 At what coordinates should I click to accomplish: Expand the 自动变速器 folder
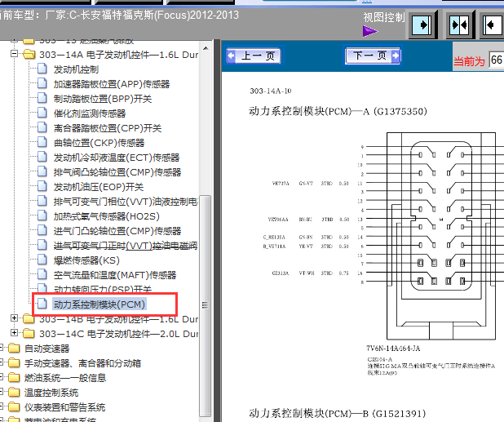point(1,348)
